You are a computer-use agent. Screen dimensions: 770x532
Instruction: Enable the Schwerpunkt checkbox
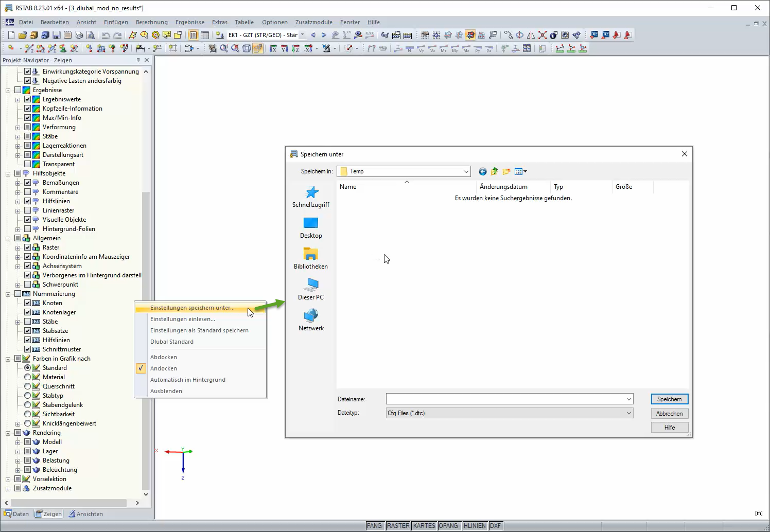tap(28, 285)
